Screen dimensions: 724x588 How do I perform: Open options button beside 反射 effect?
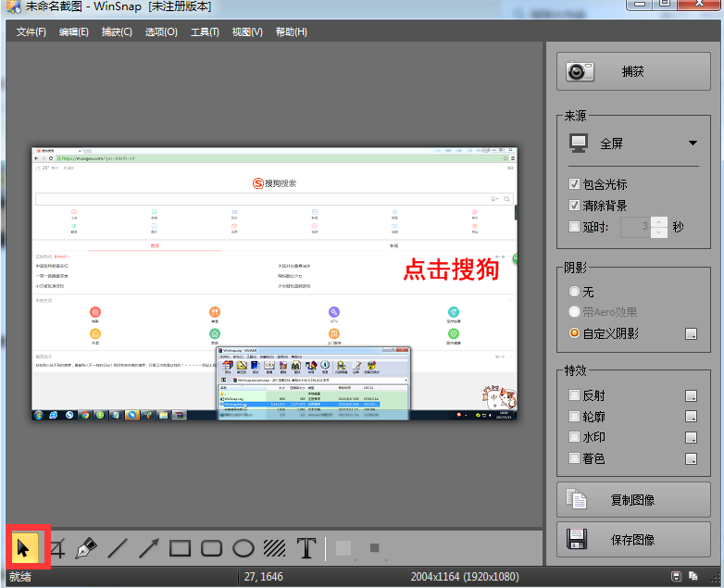[691, 395]
